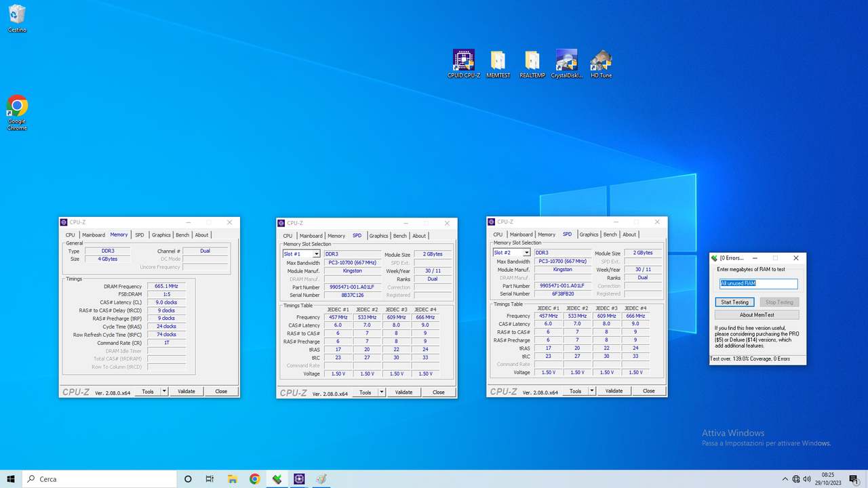Screen dimensions: 868x488
Task: Click the CPU-Z title bar icon in the Slot #1 window
Action: pyautogui.click(x=281, y=223)
